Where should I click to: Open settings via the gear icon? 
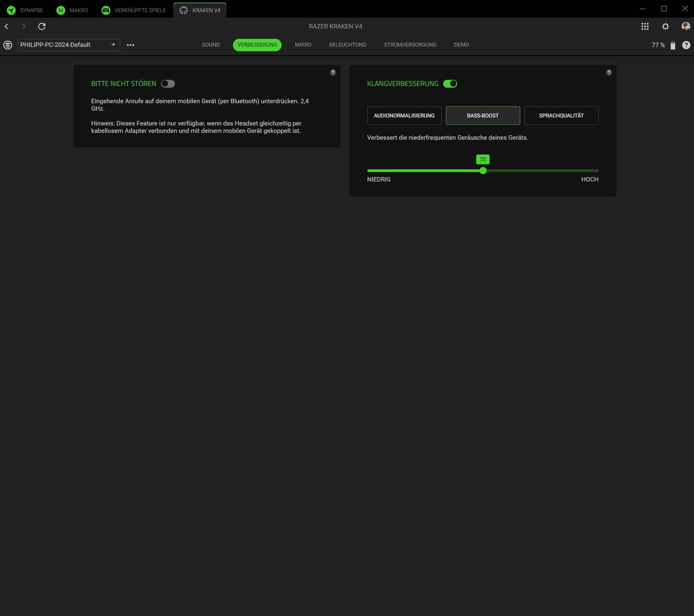pyautogui.click(x=665, y=26)
